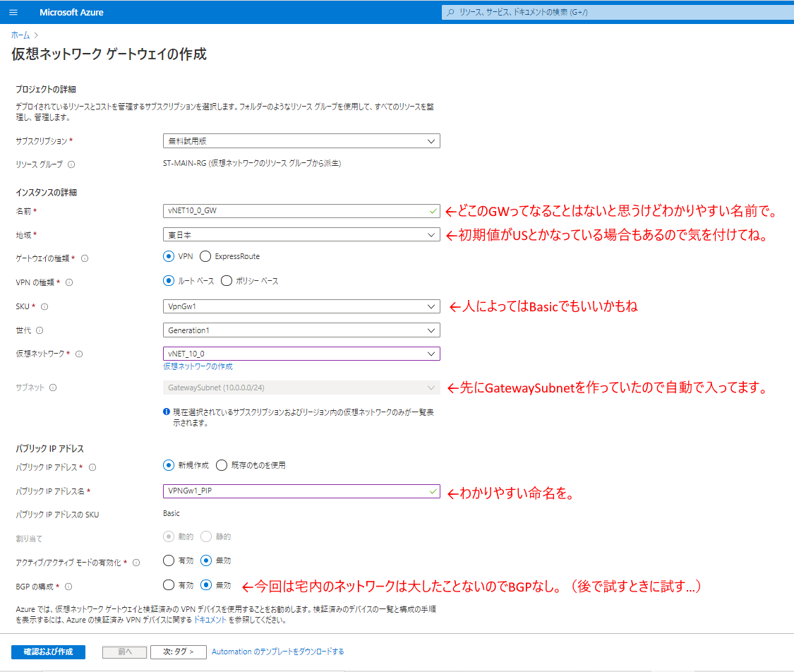
Task: Click the info icon next to サブネット
Action: coord(52,387)
